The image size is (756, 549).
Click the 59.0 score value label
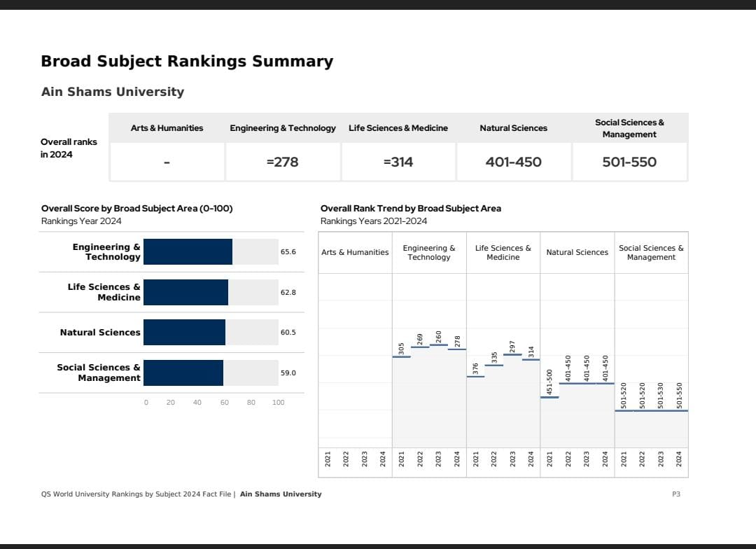288,373
